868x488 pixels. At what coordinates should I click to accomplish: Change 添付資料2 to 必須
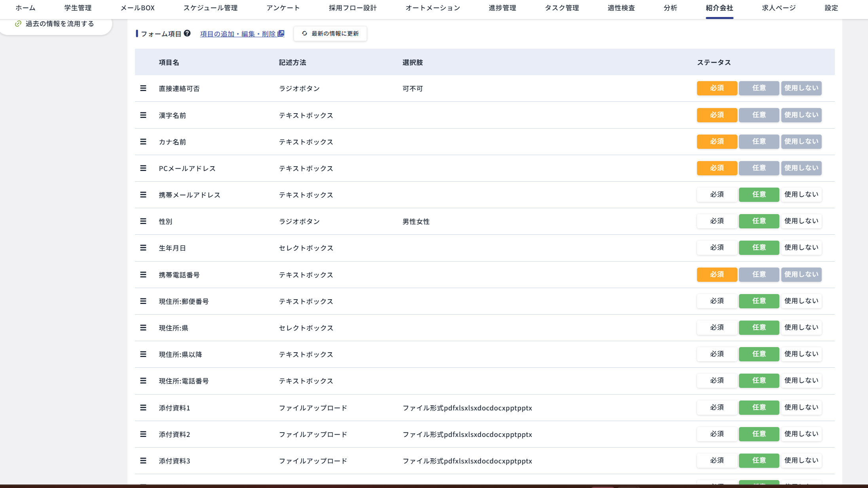tap(717, 434)
